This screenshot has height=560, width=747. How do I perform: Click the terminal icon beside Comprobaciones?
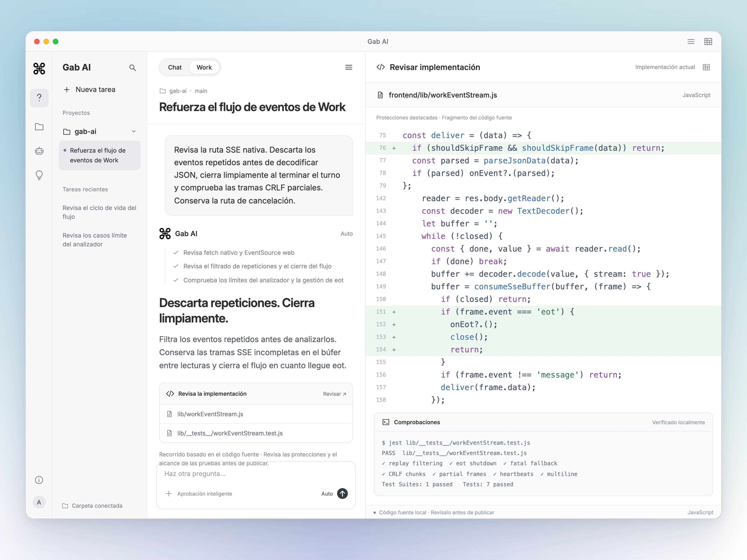pyautogui.click(x=386, y=422)
